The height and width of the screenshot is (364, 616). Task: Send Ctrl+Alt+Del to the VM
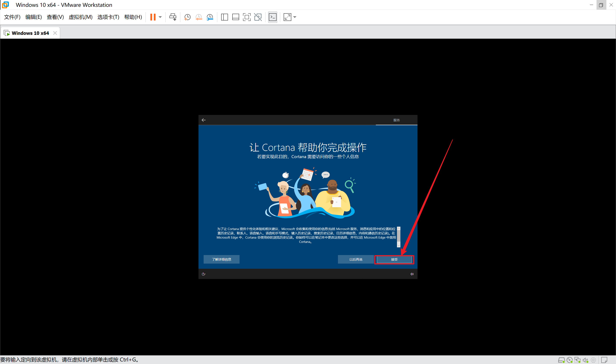pos(173,17)
